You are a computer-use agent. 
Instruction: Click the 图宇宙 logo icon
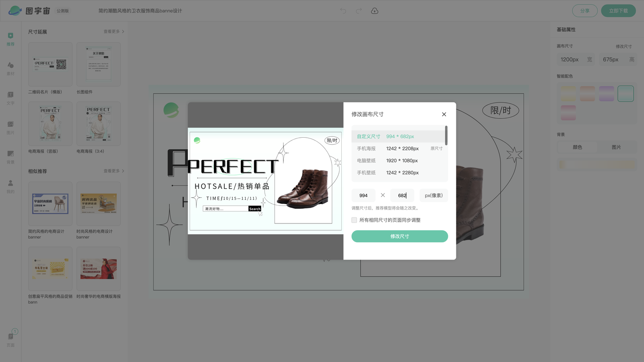15,11
